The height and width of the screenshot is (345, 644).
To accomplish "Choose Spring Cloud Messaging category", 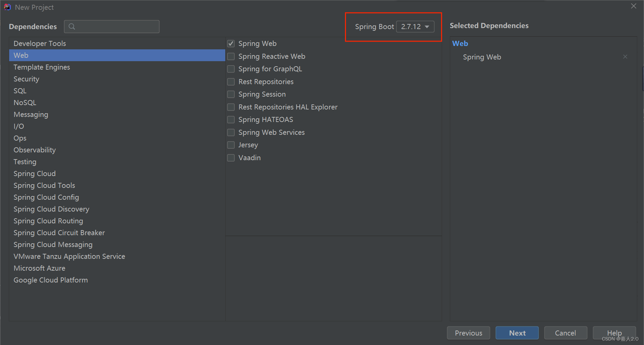I will point(117,244).
